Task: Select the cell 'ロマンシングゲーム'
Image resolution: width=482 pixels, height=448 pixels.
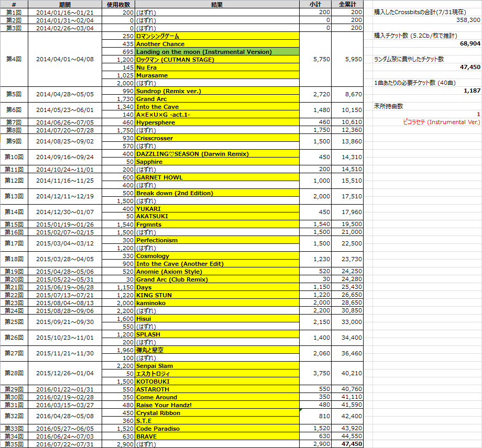Action: pos(217,36)
